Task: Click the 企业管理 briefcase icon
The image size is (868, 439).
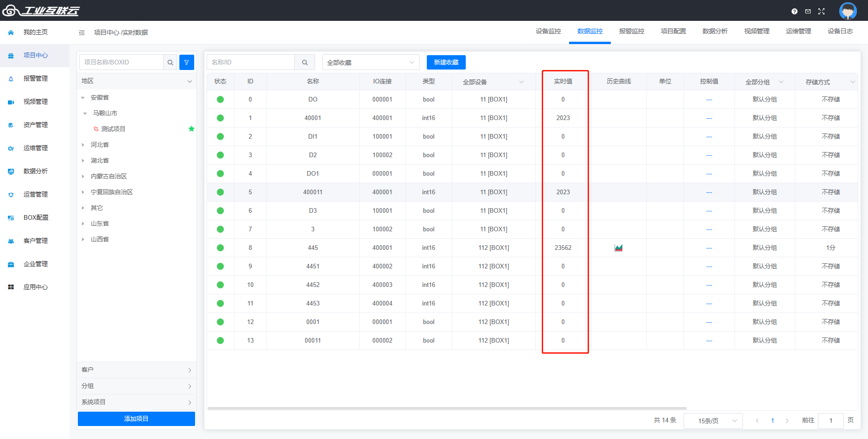Action: [x=11, y=264]
